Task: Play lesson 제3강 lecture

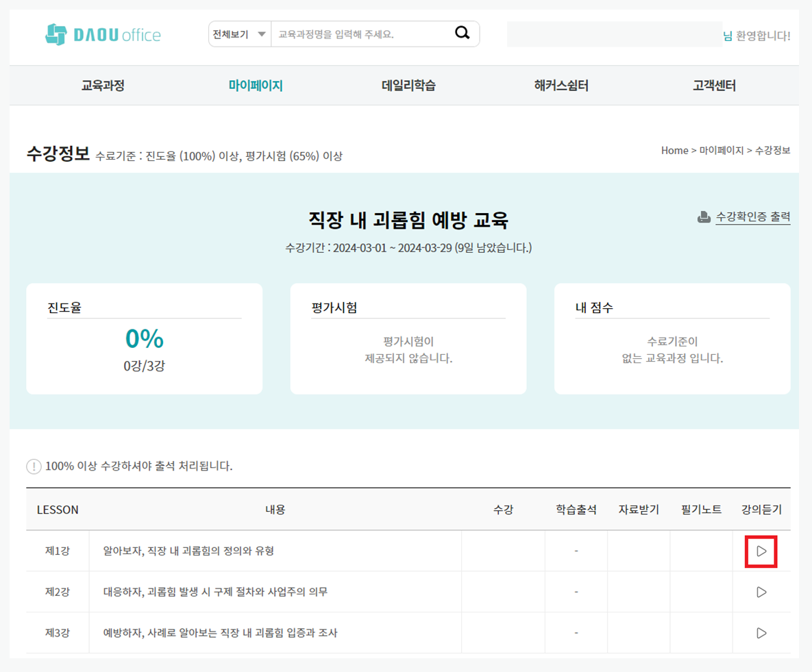Action: [761, 633]
